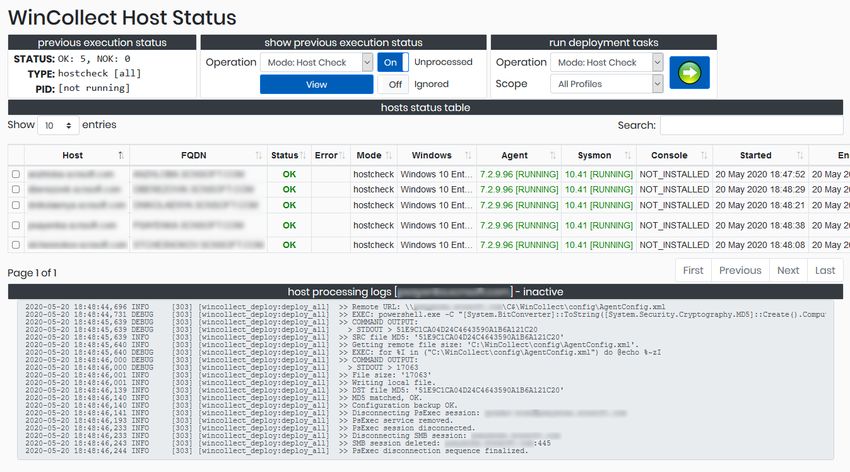This screenshot has height=472, width=850.
Task: Go to Last page
Action: point(825,270)
